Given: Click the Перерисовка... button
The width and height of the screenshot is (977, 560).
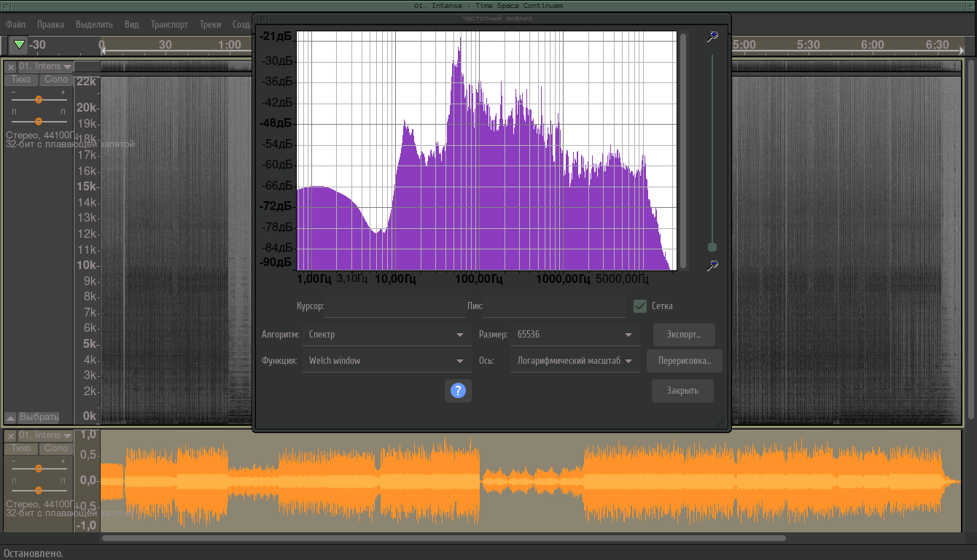Looking at the screenshot, I should point(685,361).
